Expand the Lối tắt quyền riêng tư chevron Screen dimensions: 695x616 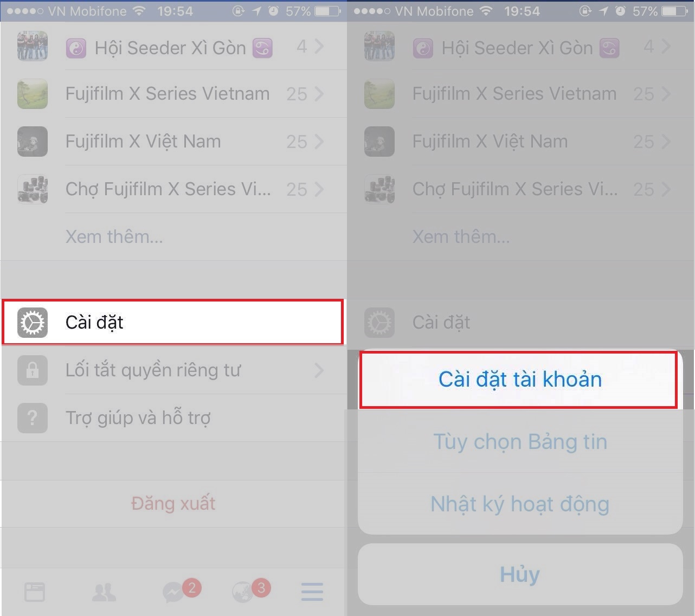319,370
